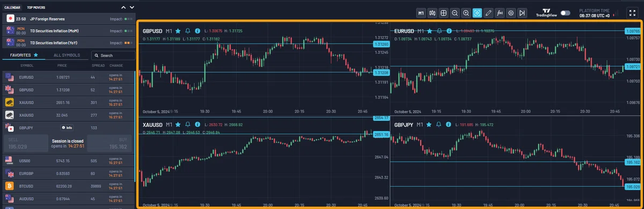644x209 pixels.
Task: Select US500 symbol row
Action: pos(68,160)
